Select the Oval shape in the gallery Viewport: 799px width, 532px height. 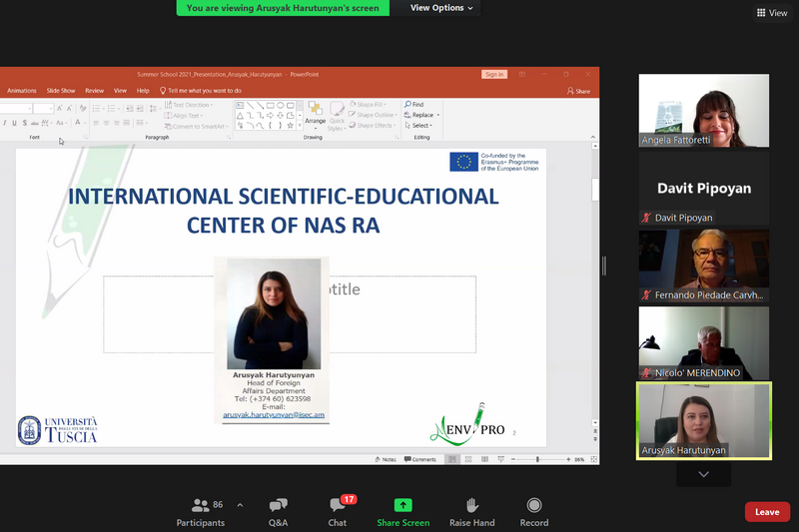281,106
